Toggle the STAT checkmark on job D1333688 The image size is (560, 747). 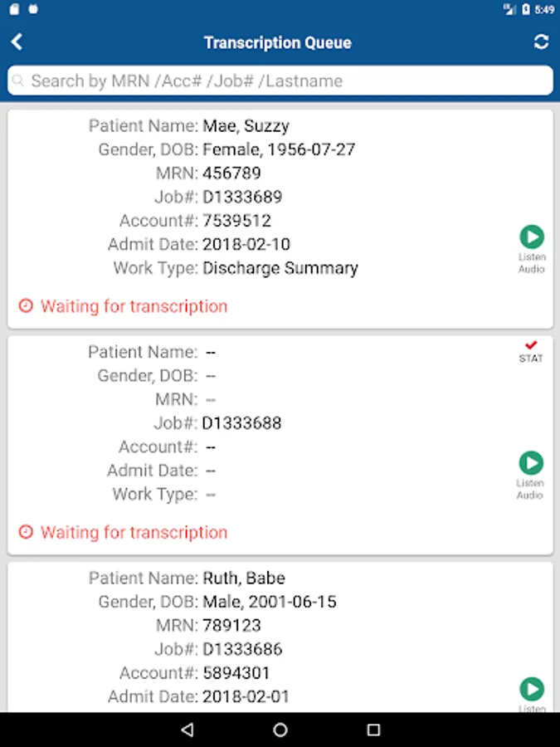point(531,346)
